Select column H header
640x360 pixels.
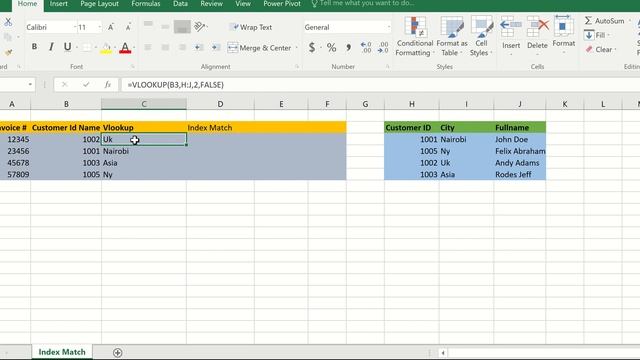coord(412,104)
